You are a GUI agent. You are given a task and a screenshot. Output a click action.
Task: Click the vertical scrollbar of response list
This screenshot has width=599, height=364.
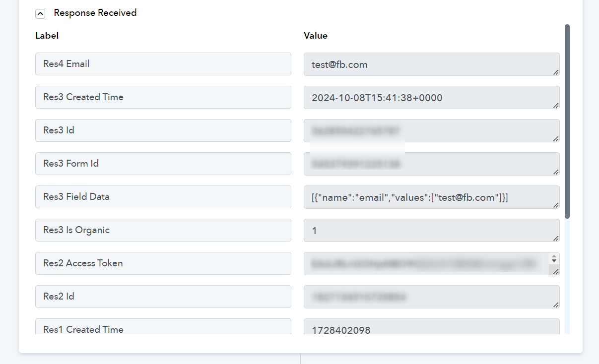(567, 121)
